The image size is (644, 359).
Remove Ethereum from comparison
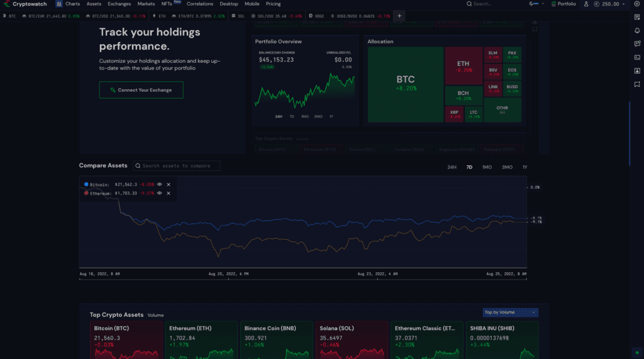[169, 193]
